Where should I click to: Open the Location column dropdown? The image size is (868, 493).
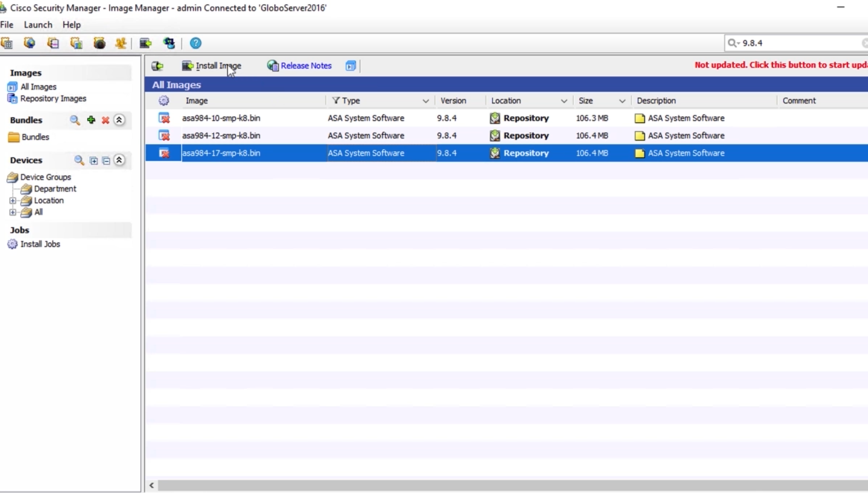click(x=564, y=101)
